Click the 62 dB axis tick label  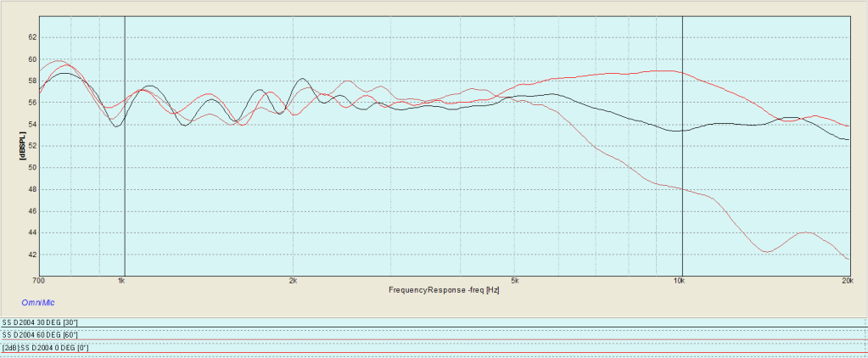pyautogui.click(x=31, y=37)
